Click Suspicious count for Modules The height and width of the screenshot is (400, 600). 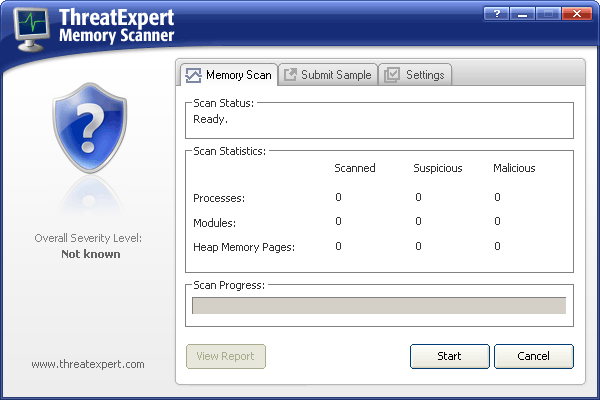[418, 221]
